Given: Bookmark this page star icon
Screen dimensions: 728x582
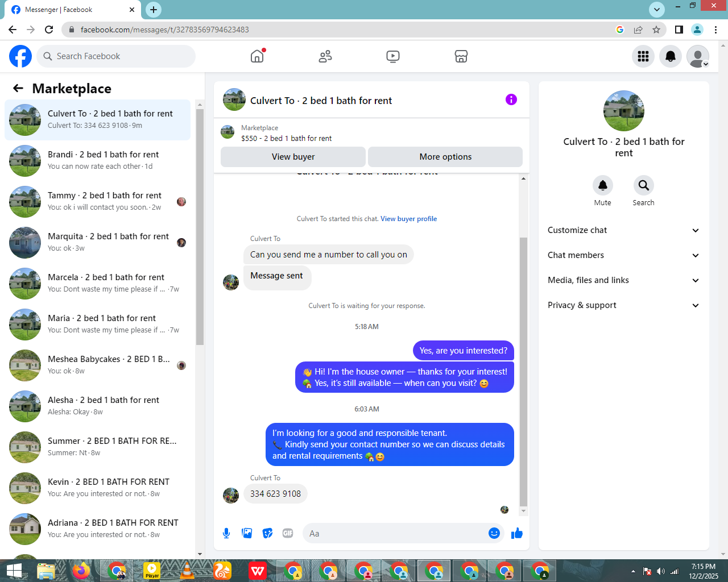Looking at the screenshot, I should (656, 30).
